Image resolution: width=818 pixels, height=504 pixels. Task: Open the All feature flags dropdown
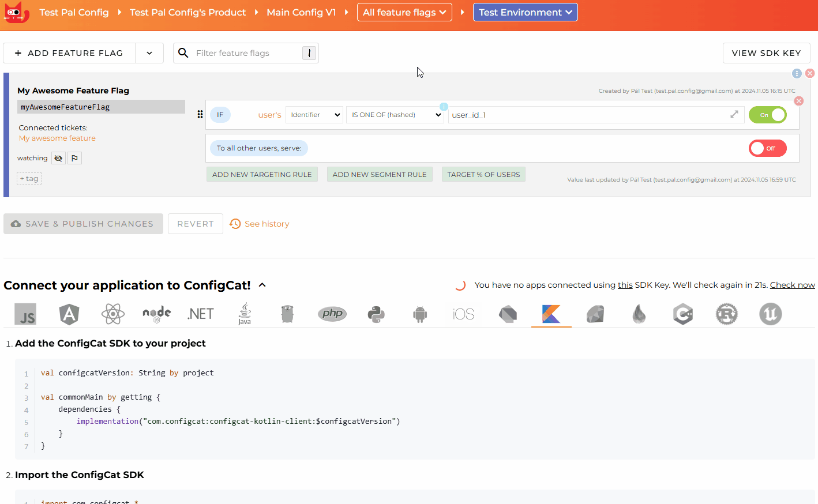[x=404, y=12]
